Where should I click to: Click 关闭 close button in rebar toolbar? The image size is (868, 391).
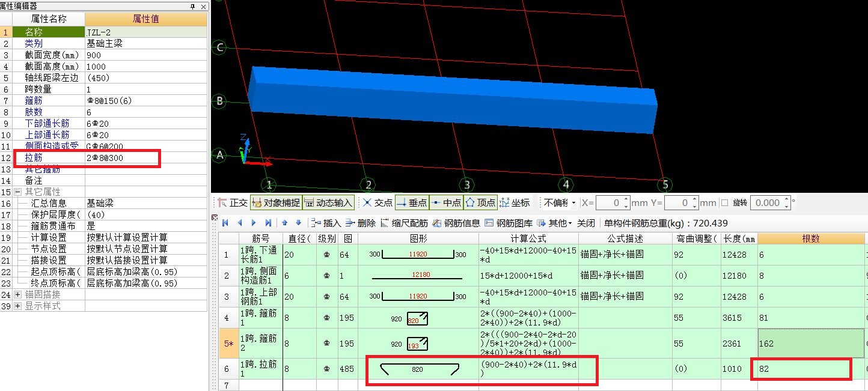(586, 223)
